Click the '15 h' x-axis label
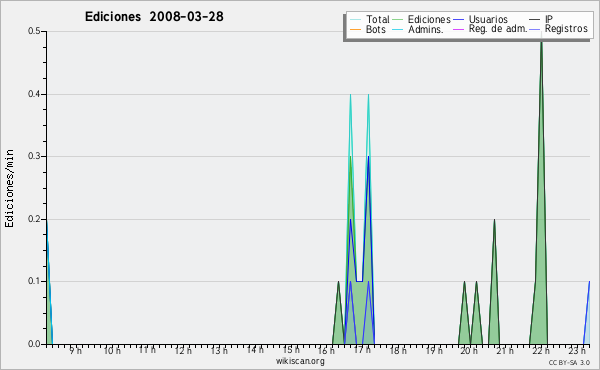Image resolution: width=600 pixels, height=370 pixels. (x=291, y=350)
